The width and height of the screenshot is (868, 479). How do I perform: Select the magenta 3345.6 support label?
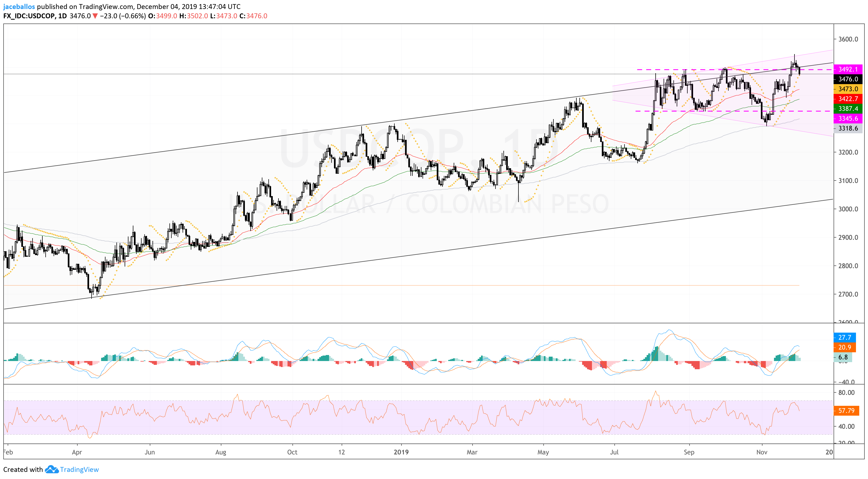pos(848,118)
